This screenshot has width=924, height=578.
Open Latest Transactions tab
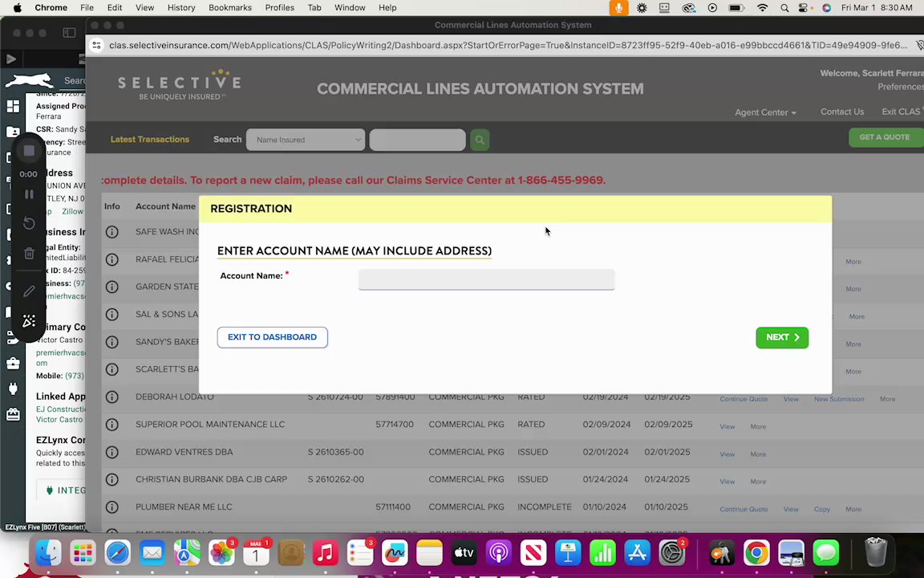point(150,139)
